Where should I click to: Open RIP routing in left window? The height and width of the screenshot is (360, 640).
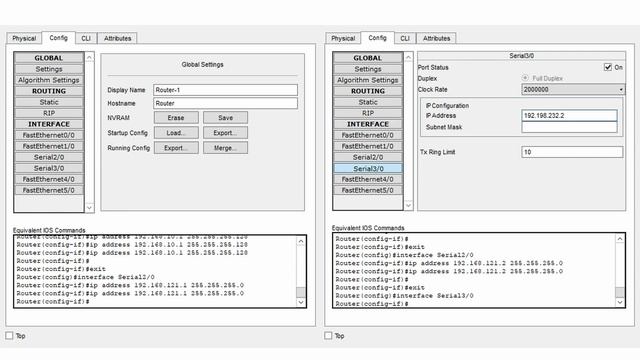click(x=49, y=113)
